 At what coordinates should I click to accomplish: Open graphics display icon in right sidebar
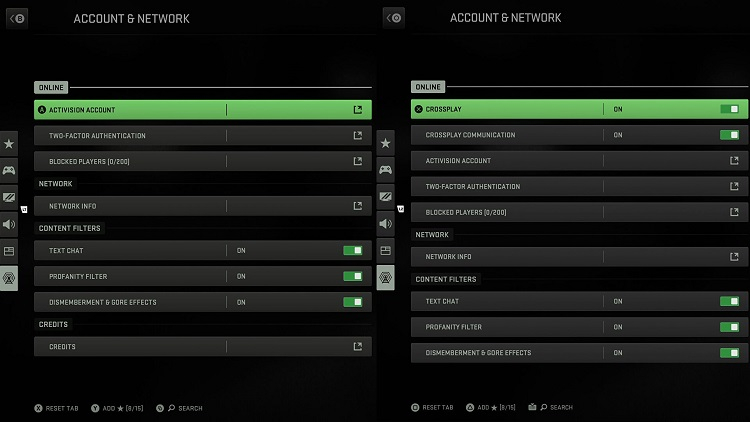coord(386,197)
